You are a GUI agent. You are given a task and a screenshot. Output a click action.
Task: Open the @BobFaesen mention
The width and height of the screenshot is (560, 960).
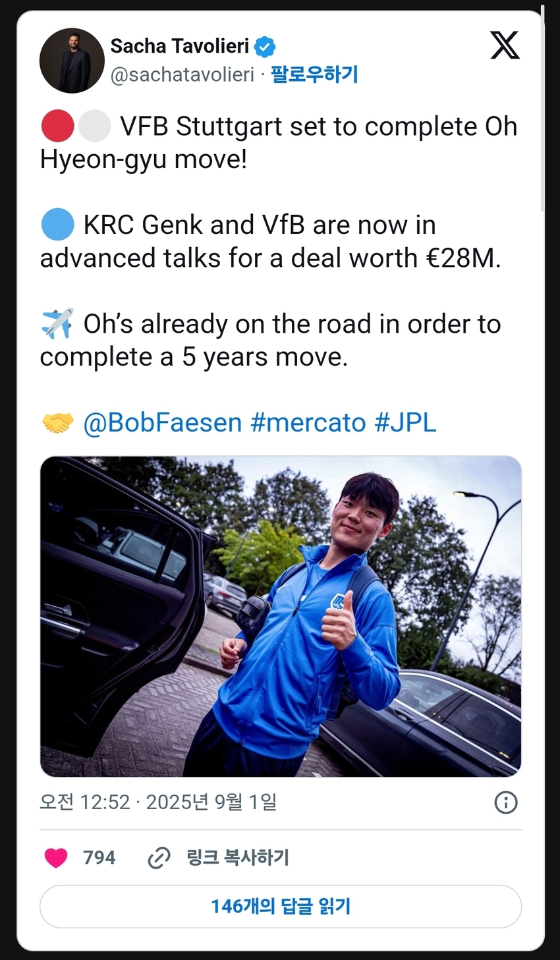[x=162, y=422]
